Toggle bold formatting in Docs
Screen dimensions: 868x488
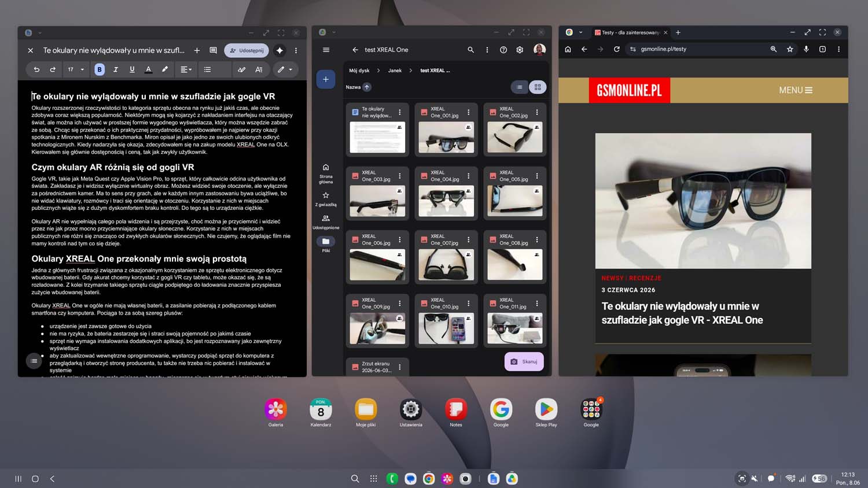pyautogui.click(x=100, y=69)
